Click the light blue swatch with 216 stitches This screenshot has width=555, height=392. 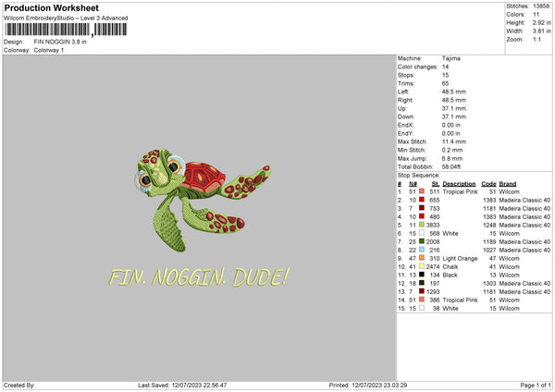[422, 250]
